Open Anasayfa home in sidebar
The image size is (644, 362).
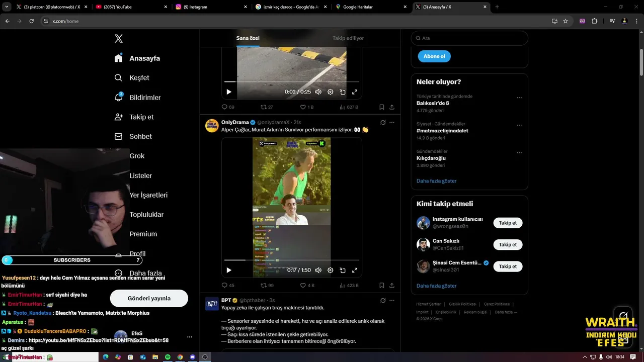137,58
